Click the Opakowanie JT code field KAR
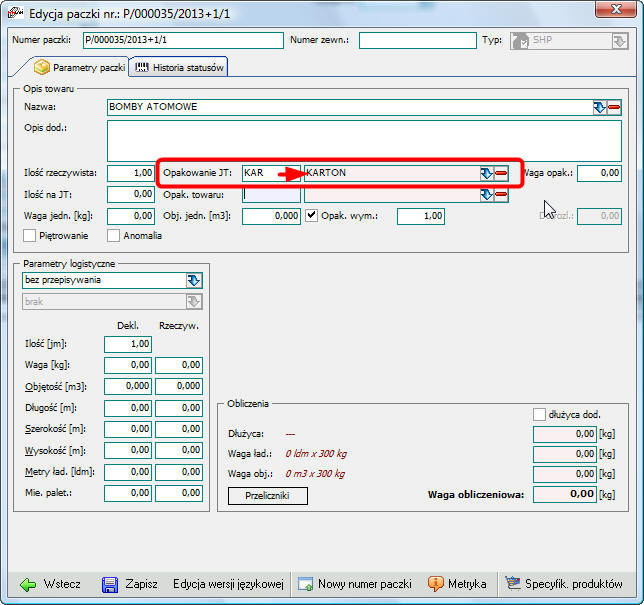644x605 pixels. 271,173
